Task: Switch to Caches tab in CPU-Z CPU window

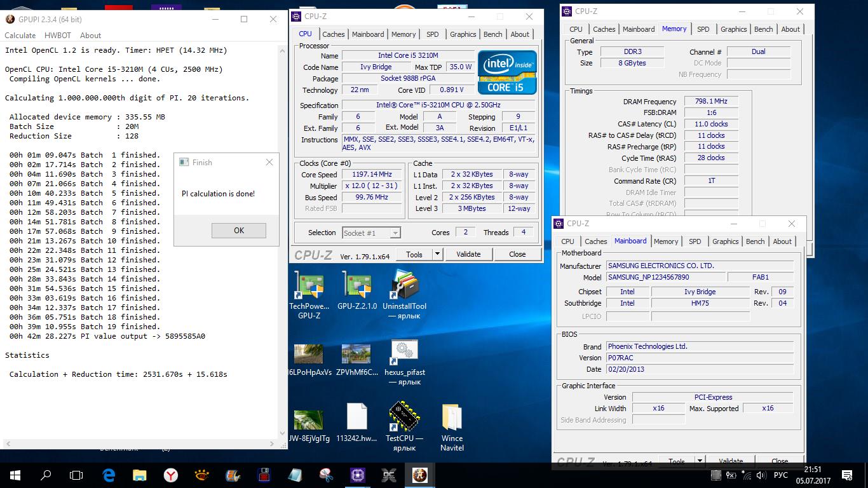Action: click(x=333, y=34)
